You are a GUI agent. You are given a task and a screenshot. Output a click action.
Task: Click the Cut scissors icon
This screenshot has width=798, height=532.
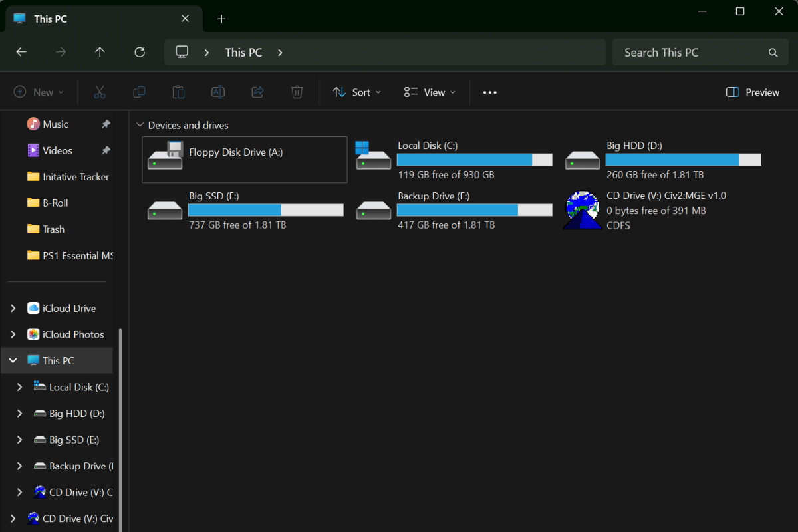coord(100,92)
